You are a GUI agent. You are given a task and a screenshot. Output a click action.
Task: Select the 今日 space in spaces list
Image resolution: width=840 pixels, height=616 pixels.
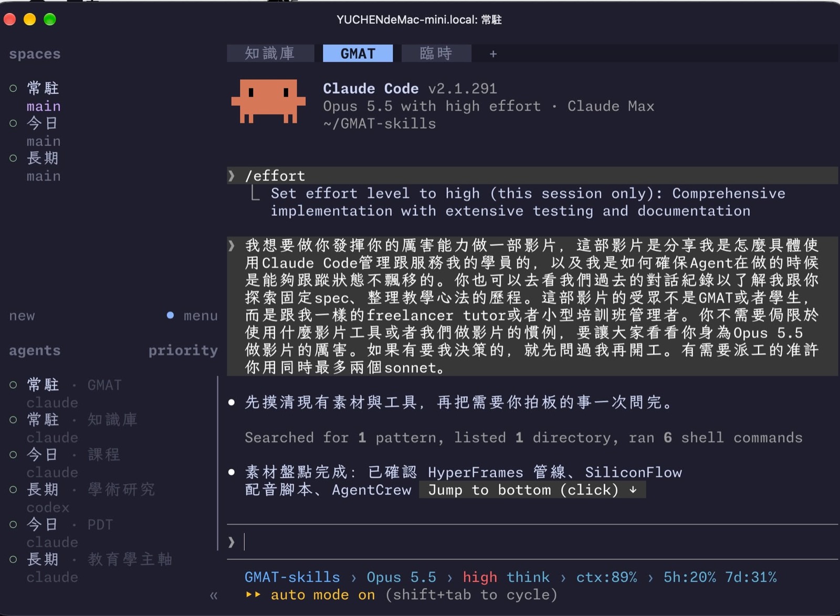point(42,123)
